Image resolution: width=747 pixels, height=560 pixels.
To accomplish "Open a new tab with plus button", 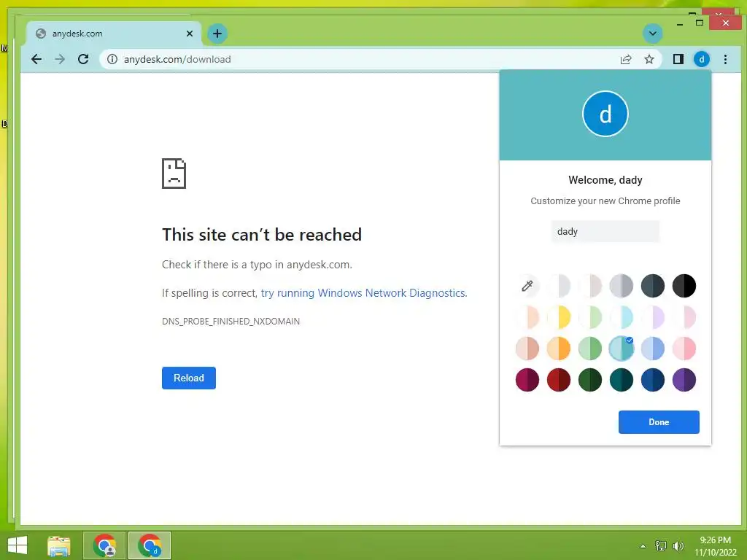I will (x=217, y=34).
